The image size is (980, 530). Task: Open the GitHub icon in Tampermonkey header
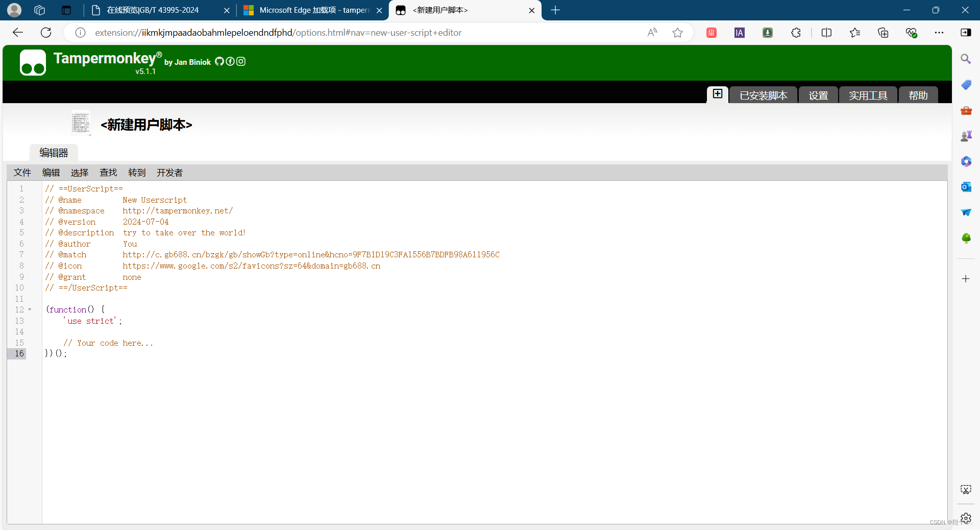pos(219,61)
